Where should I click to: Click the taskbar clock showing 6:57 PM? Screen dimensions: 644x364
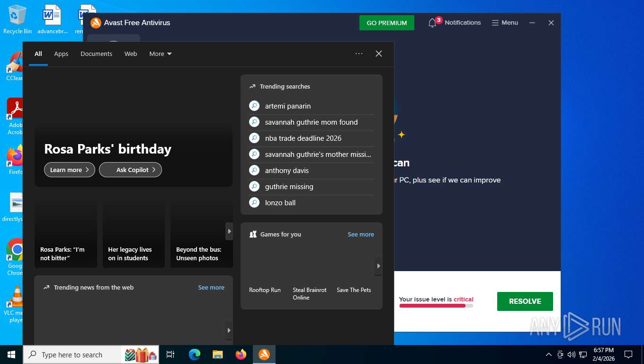(x=603, y=355)
